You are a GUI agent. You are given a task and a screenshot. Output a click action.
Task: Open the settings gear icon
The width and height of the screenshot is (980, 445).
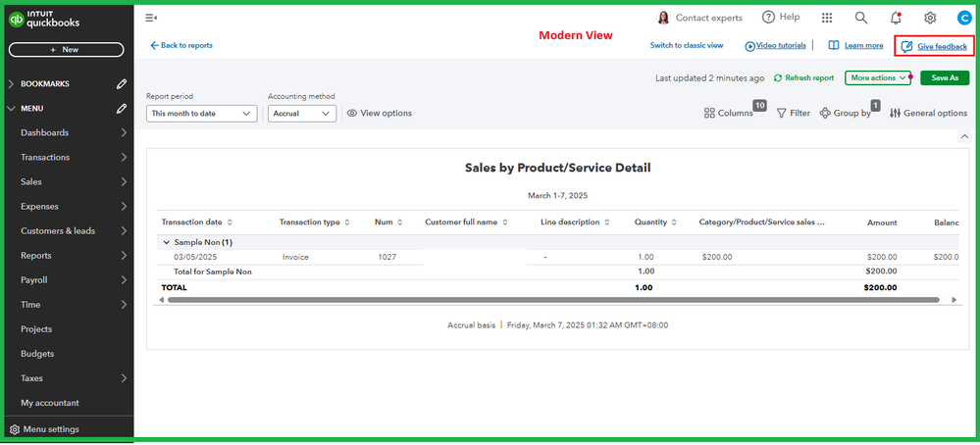(930, 18)
